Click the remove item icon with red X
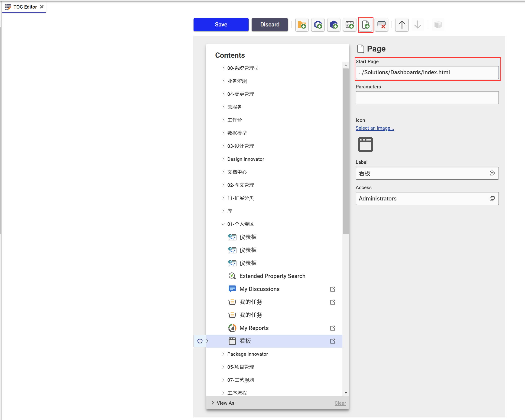 coord(381,25)
